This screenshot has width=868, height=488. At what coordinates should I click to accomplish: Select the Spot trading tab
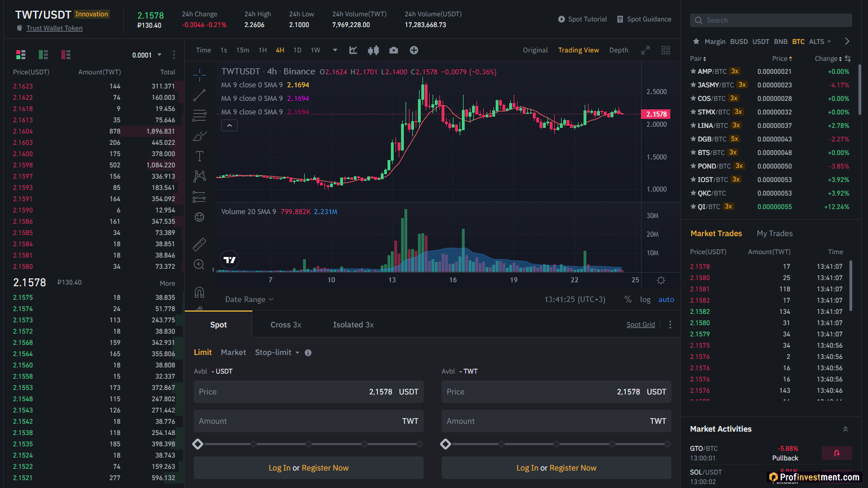tap(219, 325)
